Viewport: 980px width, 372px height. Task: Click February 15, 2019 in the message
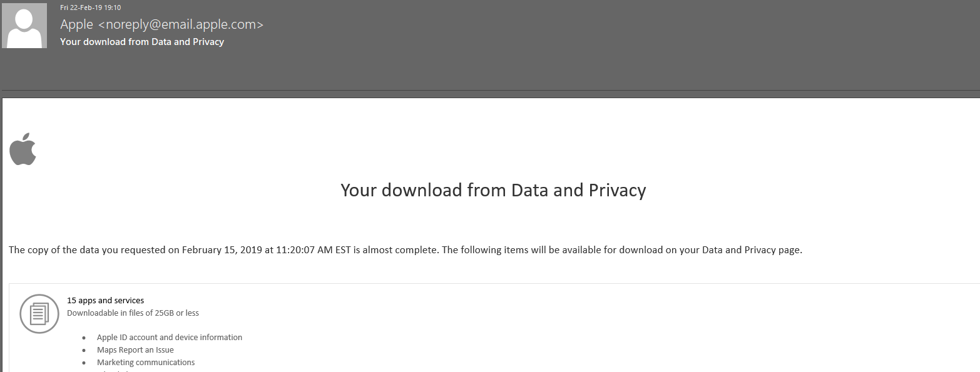coord(222,250)
